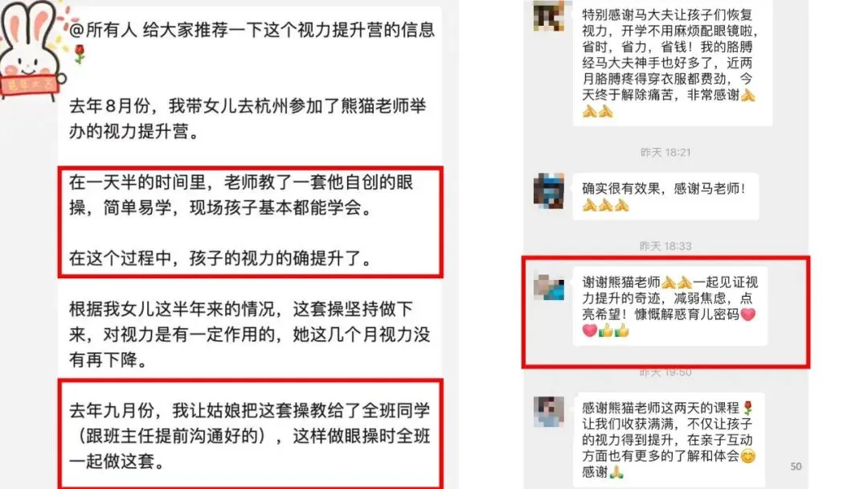
Task: Tap the @所有人 mention text
Action: point(103,30)
